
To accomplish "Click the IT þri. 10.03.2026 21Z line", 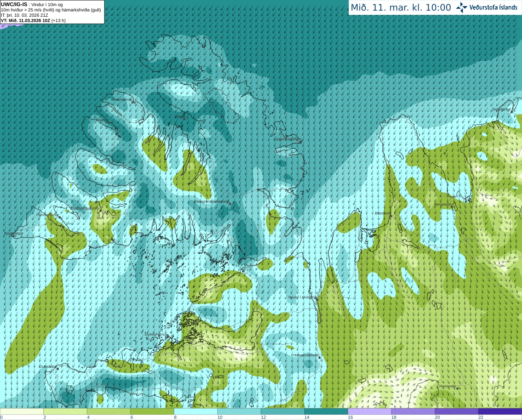I will (24, 15).
